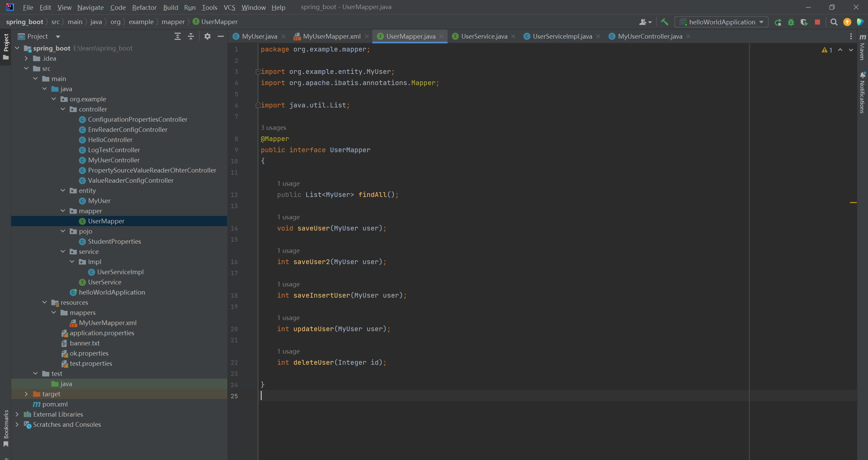Click the Expand All icon in Project panel
The image size is (868, 460).
coord(178,36)
